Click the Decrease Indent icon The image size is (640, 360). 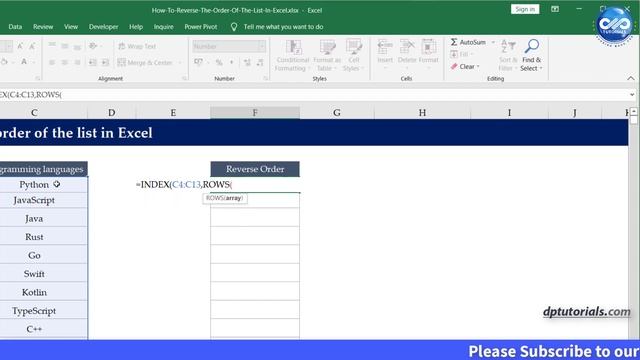(x=93, y=62)
